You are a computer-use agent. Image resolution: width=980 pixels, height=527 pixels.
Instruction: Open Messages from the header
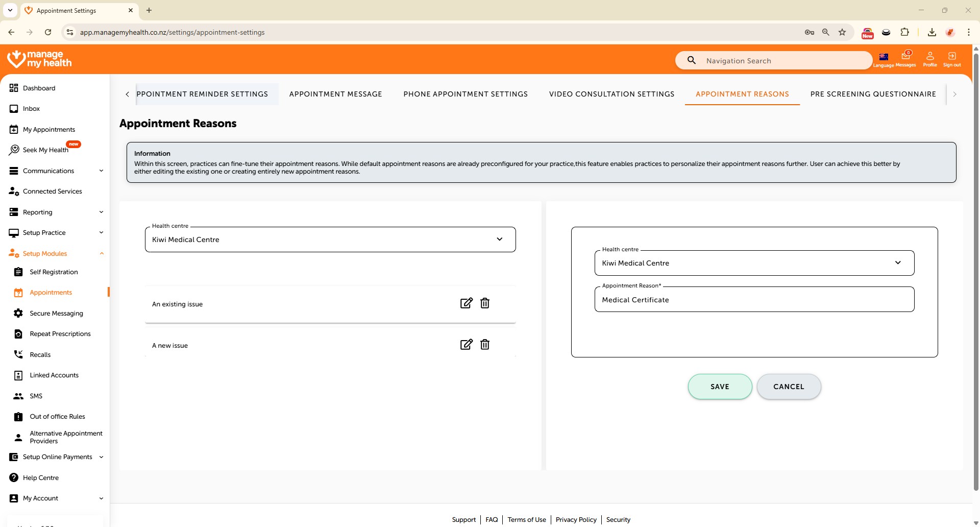tap(905, 59)
